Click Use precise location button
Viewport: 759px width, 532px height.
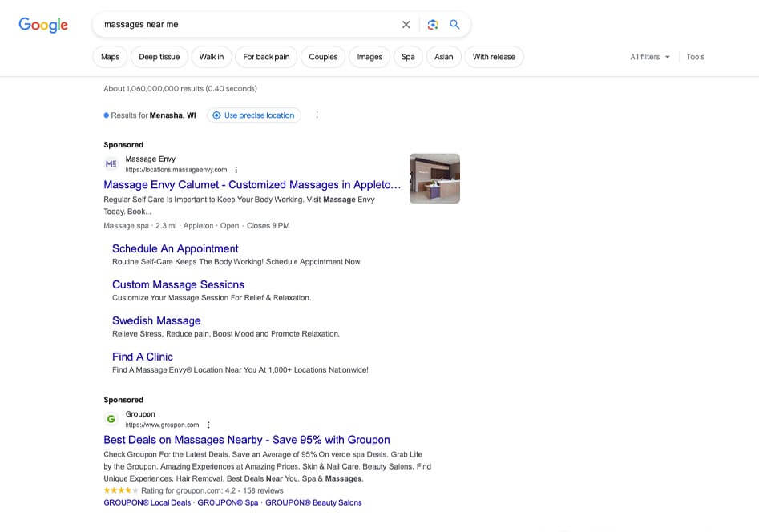click(x=253, y=115)
